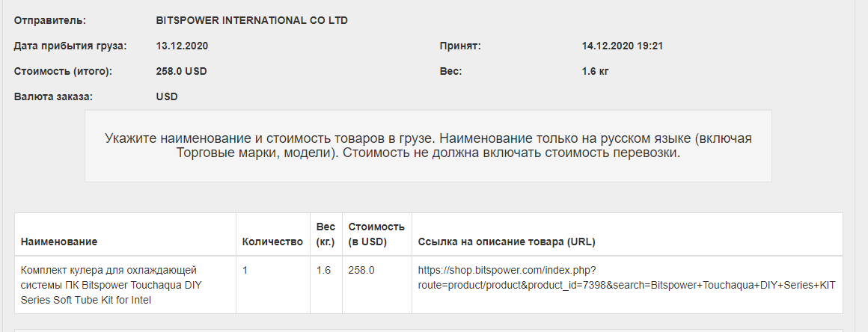Screen dimensions: 868x332
Task: Click the arrival date 13.12.2020
Action: tap(182, 46)
